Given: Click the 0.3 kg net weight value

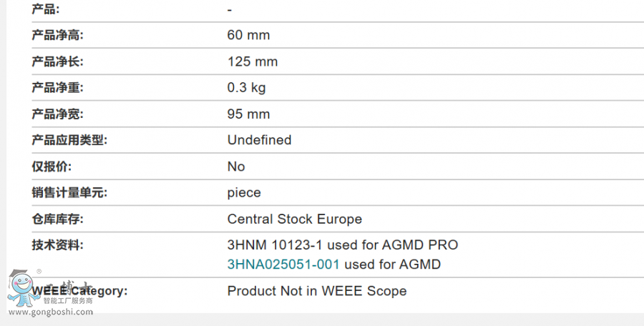Looking at the screenshot, I should point(246,88).
